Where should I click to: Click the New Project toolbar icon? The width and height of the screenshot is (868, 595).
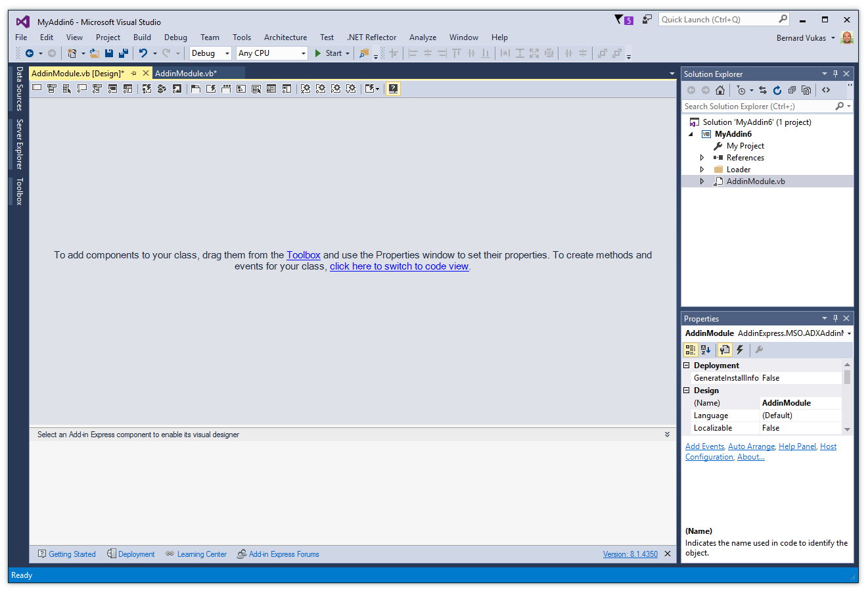72,53
